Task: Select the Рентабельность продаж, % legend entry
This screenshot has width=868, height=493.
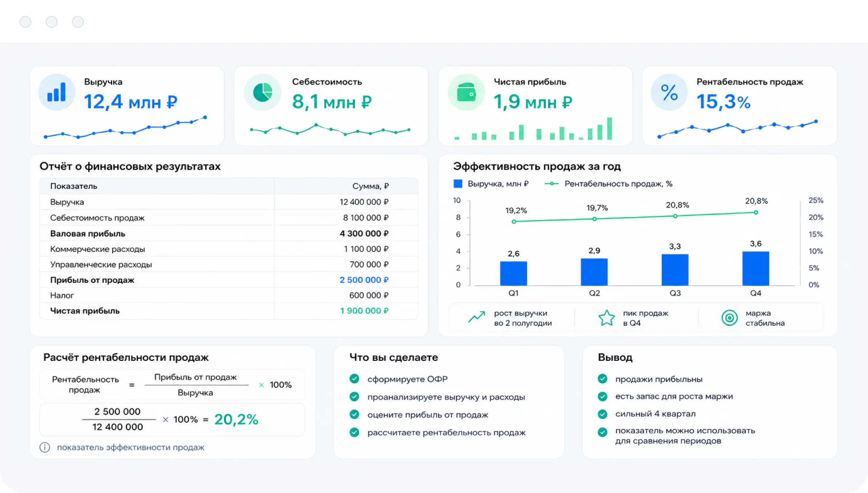Action: click(x=608, y=184)
